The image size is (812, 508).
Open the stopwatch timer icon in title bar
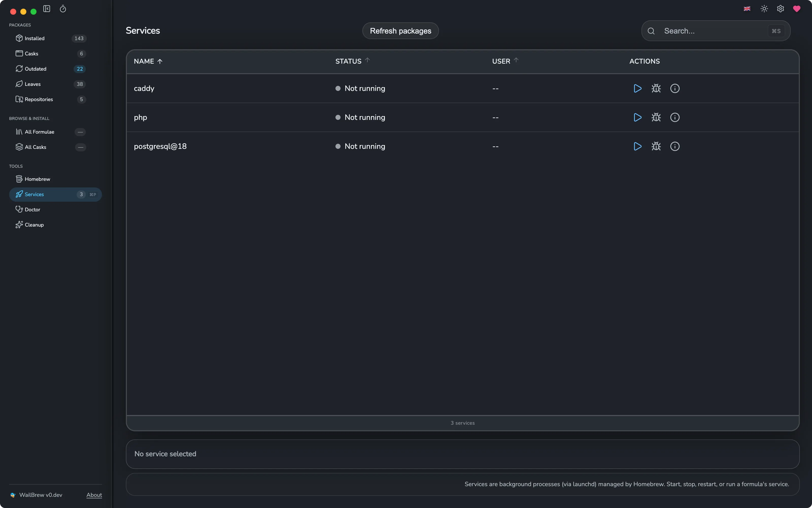63,9
